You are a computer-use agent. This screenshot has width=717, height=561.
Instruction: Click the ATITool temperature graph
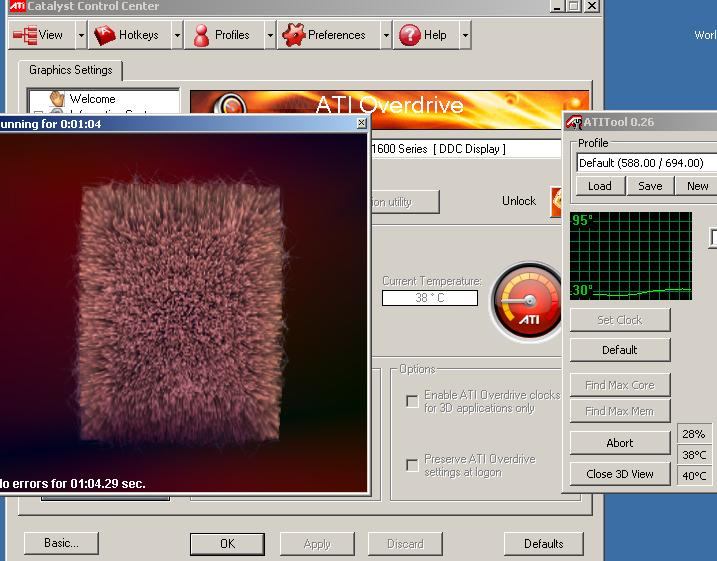click(x=631, y=256)
